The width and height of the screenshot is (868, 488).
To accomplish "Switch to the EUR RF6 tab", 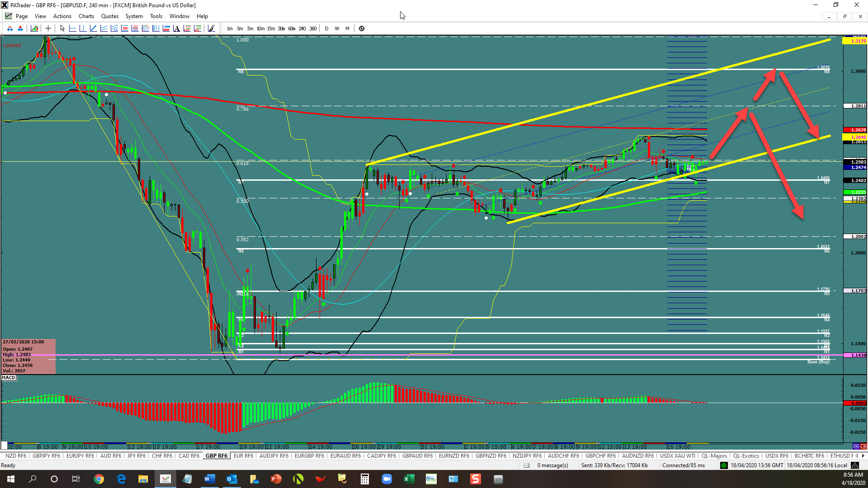I will [x=243, y=456].
